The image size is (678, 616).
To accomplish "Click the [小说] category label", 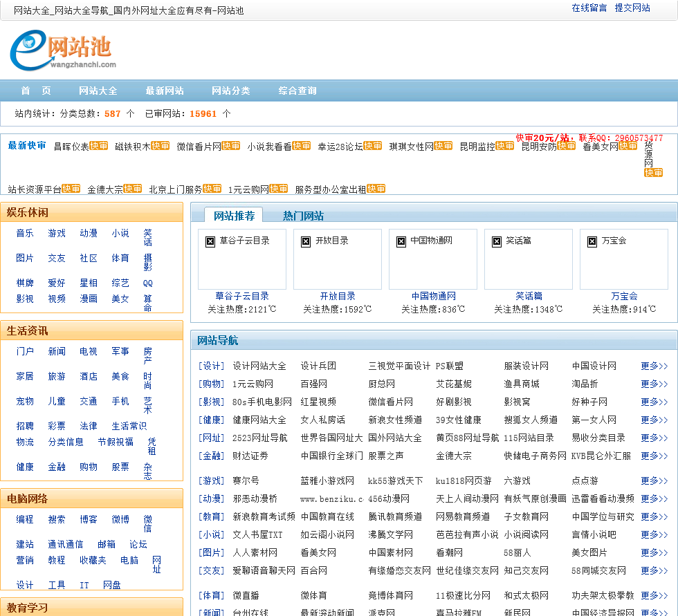I will (212, 535).
